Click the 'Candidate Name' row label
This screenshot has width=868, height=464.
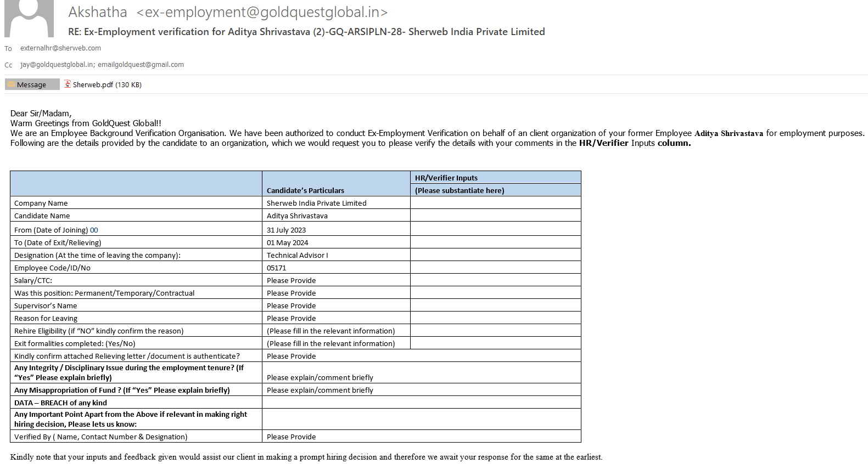pos(42,216)
